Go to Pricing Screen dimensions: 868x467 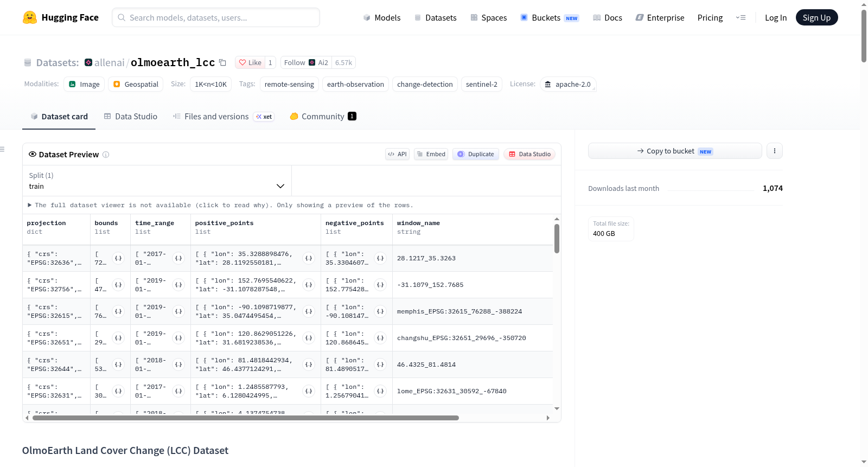710,17
